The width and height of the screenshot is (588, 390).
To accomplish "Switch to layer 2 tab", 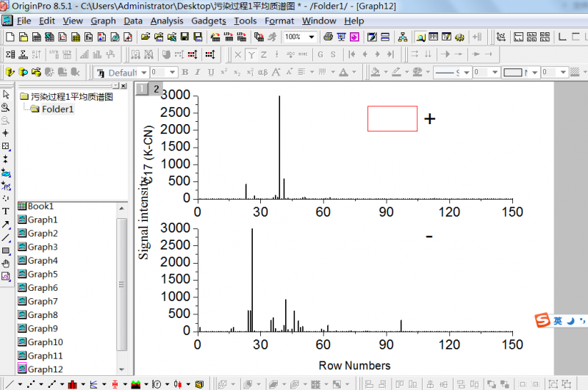I will pos(156,89).
